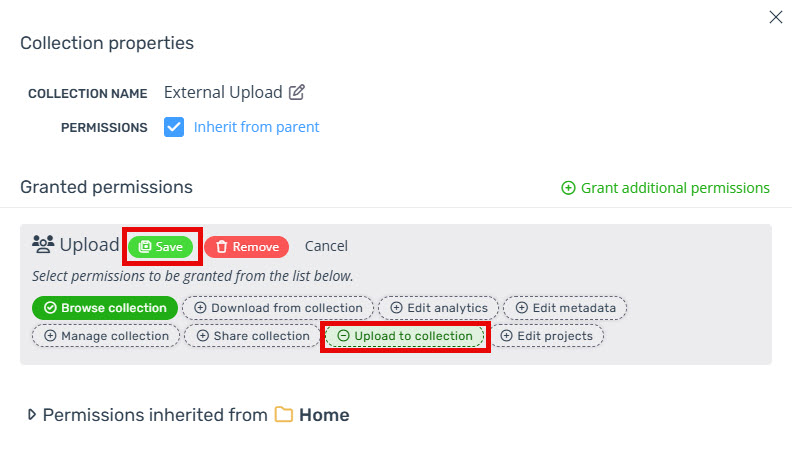Enable the Download from collection permission

tap(278, 308)
